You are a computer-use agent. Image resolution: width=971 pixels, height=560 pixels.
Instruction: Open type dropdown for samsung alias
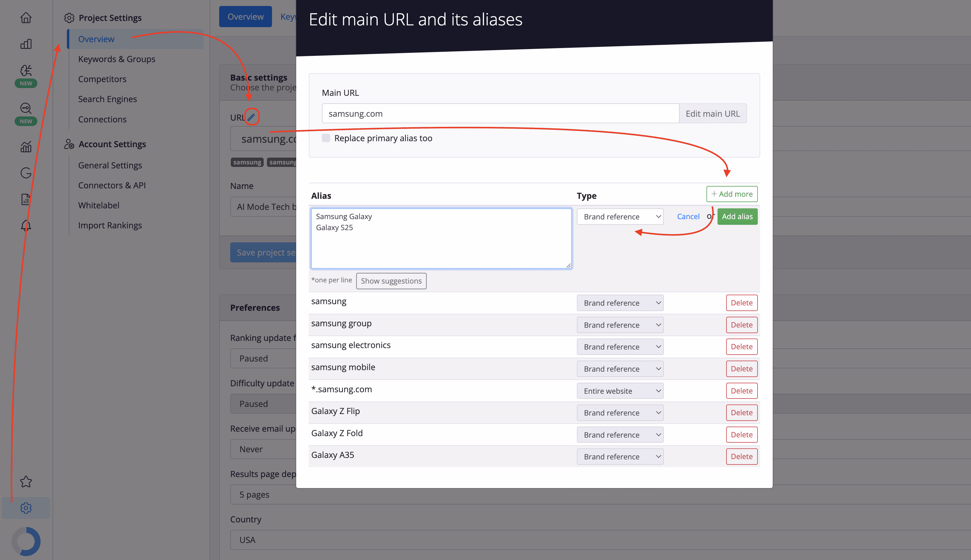(x=620, y=303)
